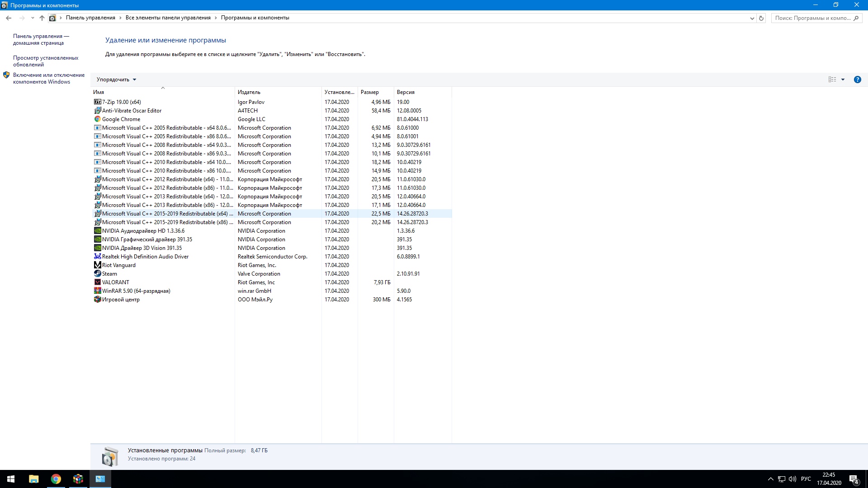Navigate to Все элементы панели управления breadcrumb
Screen dimensions: 868x488
(x=168, y=18)
